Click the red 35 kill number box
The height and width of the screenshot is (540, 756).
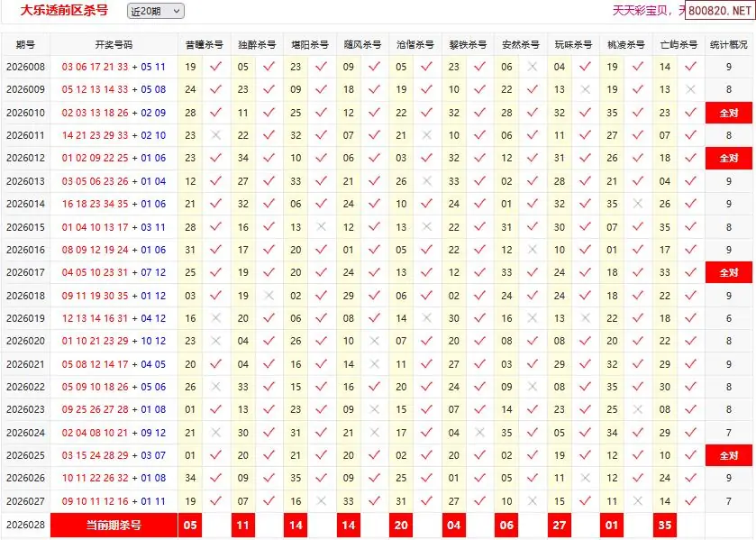tap(665, 525)
